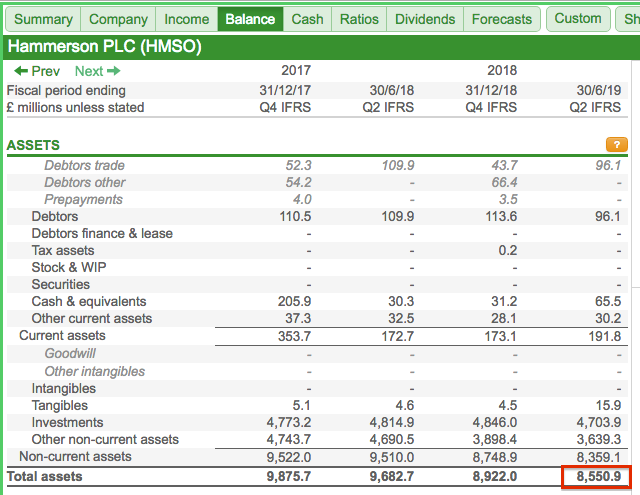The width and height of the screenshot is (640, 495).
Task: Click non-current assets value 8,359.1
Action: (598, 457)
